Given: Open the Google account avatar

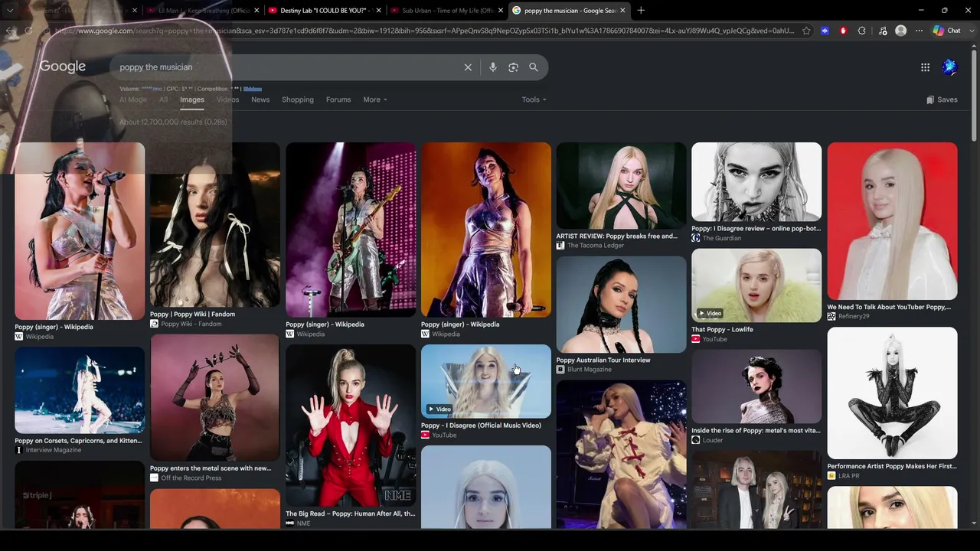Looking at the screenshot, I should pos(949,67).
